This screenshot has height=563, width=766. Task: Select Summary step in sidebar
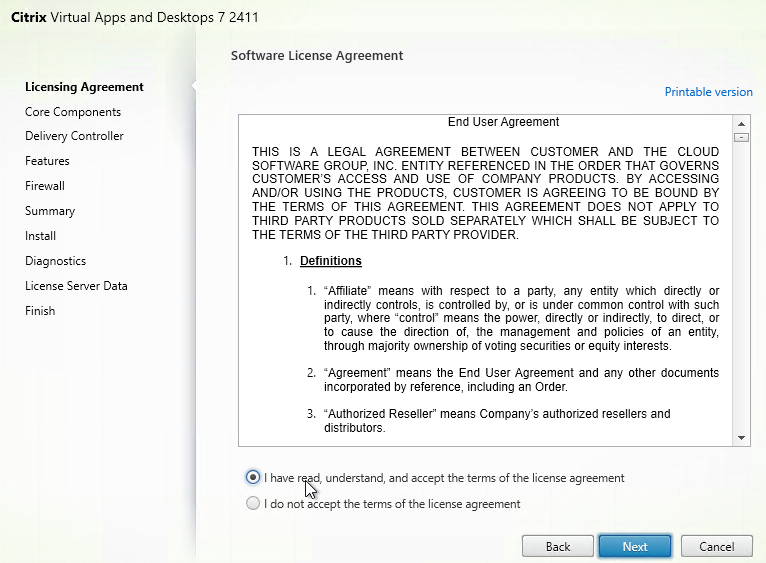(x=50, y=211)
